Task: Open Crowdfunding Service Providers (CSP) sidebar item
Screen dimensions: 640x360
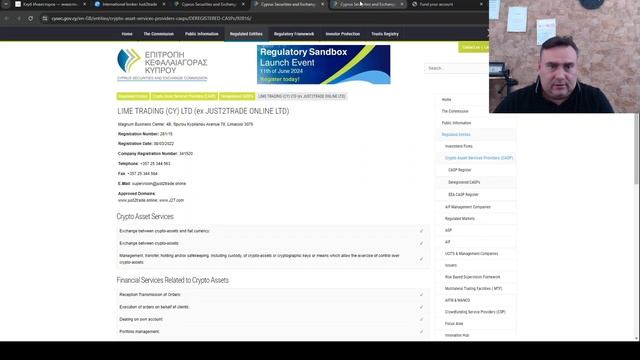Action: tap(475, 312)
